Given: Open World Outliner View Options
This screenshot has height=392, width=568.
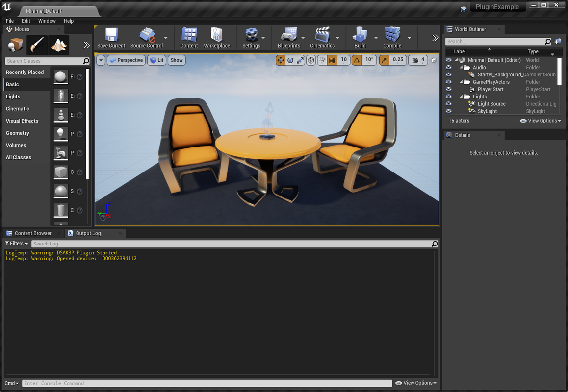Looking at the screenshot, I should tap(541, 121).
